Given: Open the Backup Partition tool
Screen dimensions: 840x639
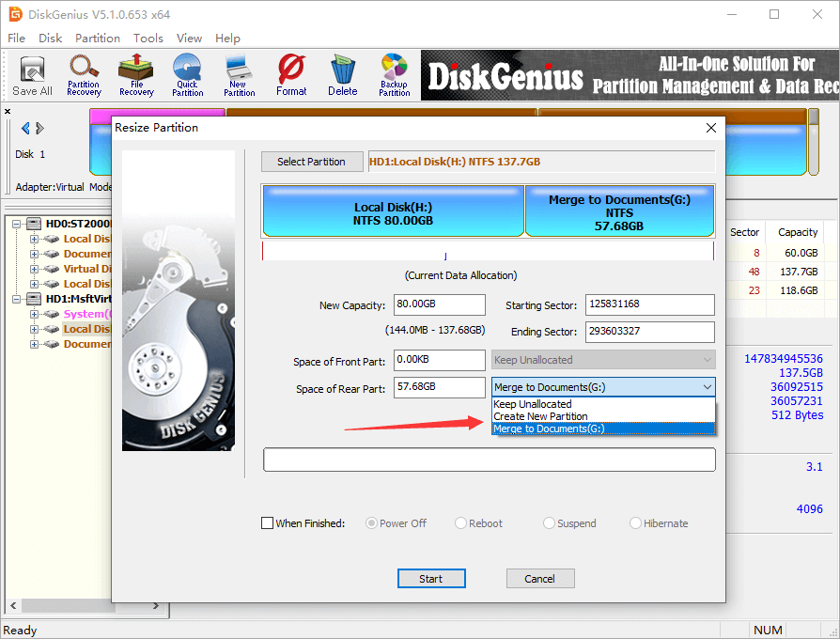Looking at the screenshot, I should pyautogui.click(x=395, y=75).
